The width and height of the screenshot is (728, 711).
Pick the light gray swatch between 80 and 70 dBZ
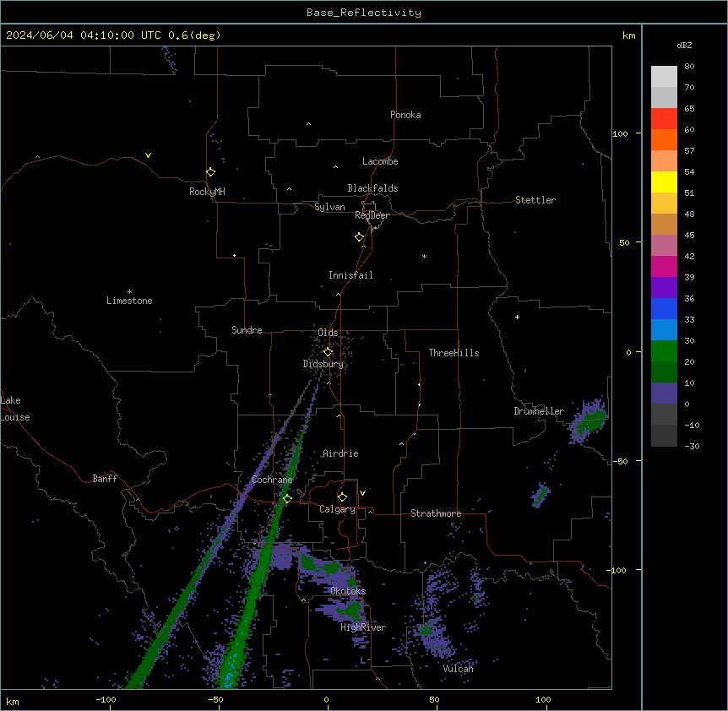click(664, 77)
